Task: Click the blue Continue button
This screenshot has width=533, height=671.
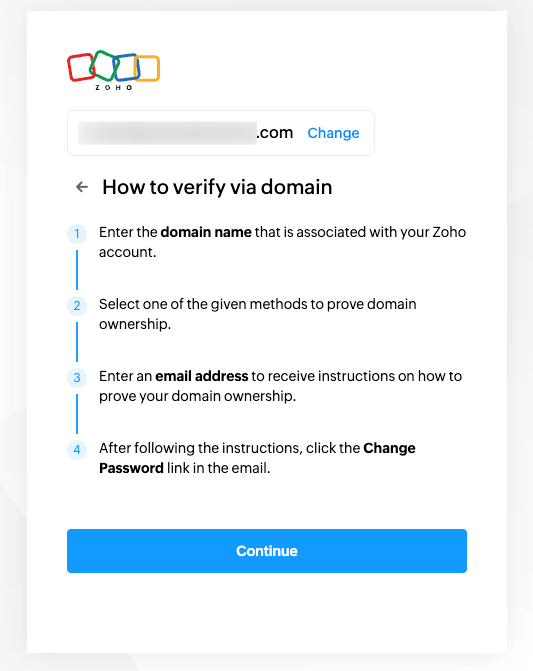Action: point(267,551)
